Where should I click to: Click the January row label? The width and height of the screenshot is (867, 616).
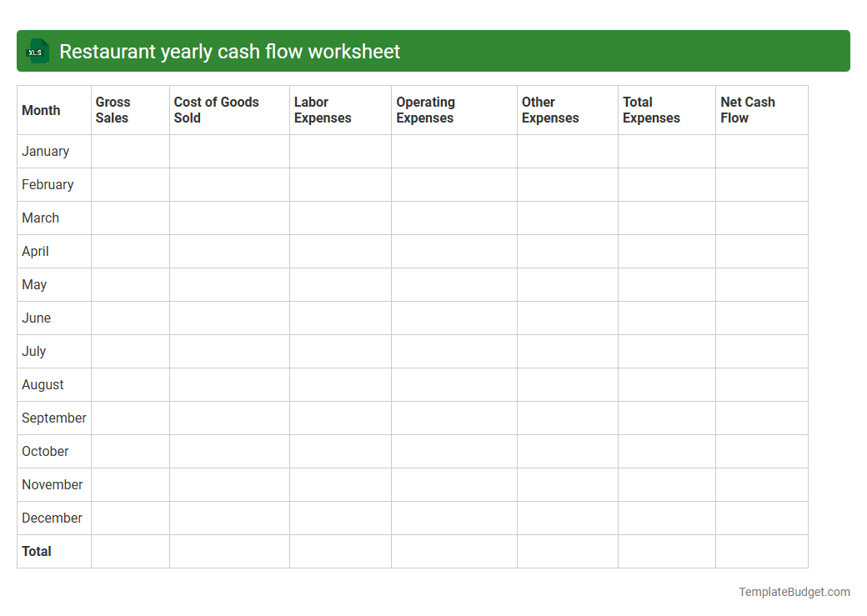click(x=43, y=151)
